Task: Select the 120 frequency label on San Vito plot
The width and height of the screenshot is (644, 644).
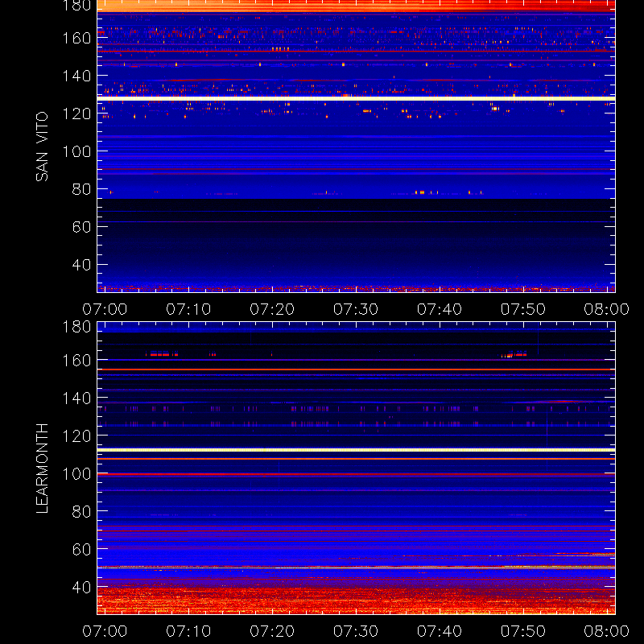Action: coord(76,114)
